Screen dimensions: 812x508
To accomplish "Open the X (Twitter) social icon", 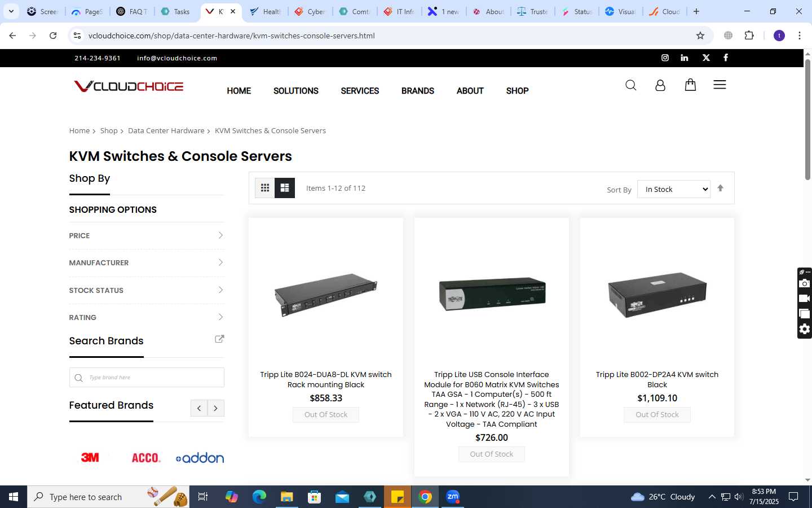I will point(706,58).
